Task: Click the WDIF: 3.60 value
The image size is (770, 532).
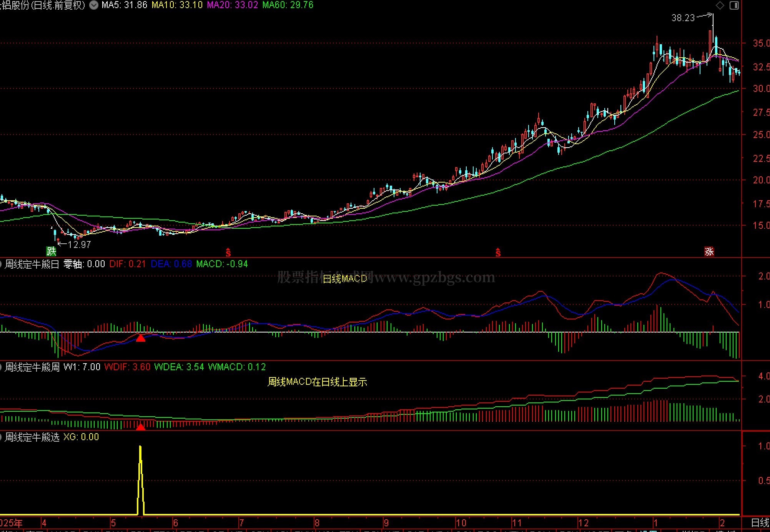Action: pyautogui.click(x=127, y=367)
